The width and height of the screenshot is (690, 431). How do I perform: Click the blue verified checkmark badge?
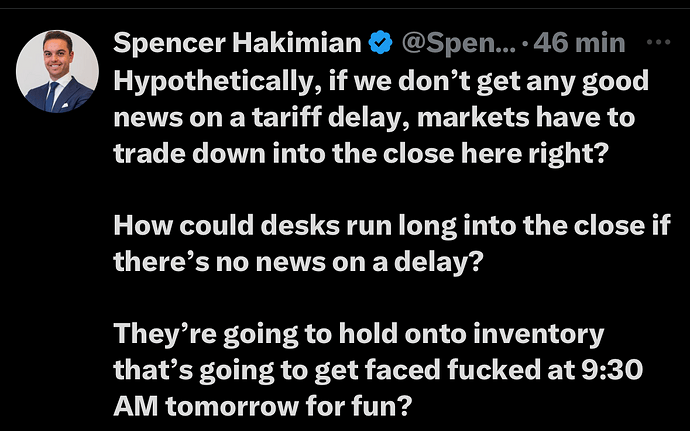click(380, 43)
